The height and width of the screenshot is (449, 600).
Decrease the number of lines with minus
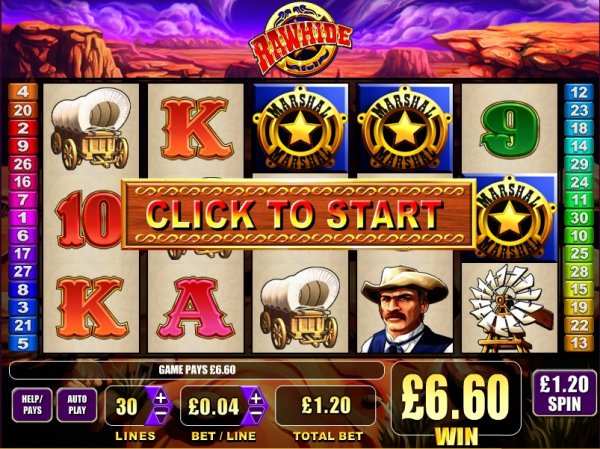161,415
